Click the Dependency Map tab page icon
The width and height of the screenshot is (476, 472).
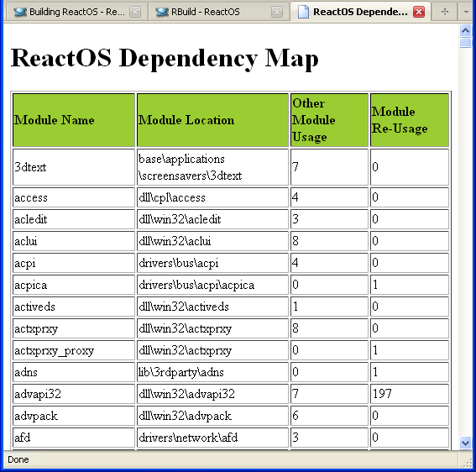click(x=303, y=12)
